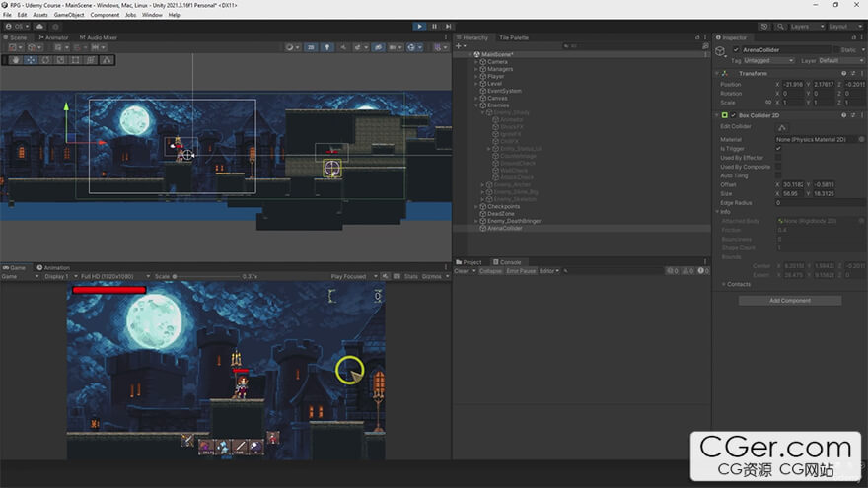Enable the Used By Effector checkbox
Image resolution: width=868 pixels, height=488 pixels.
[778, 158]
